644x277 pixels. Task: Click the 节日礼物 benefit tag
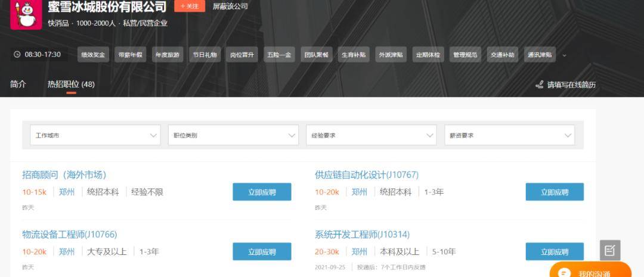(x=205, y=55)
